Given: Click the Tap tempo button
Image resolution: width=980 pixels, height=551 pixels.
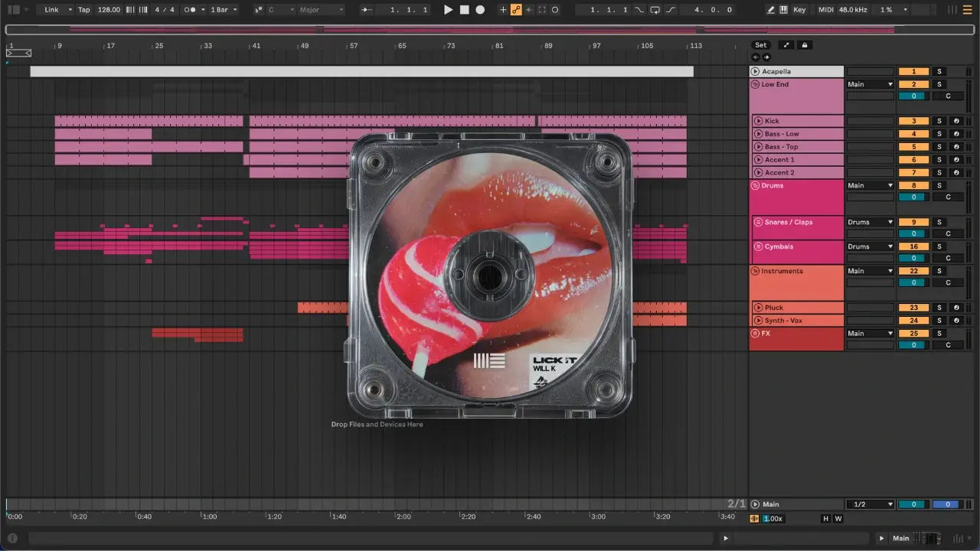Looking at the screenshot, I should [84, 10].
